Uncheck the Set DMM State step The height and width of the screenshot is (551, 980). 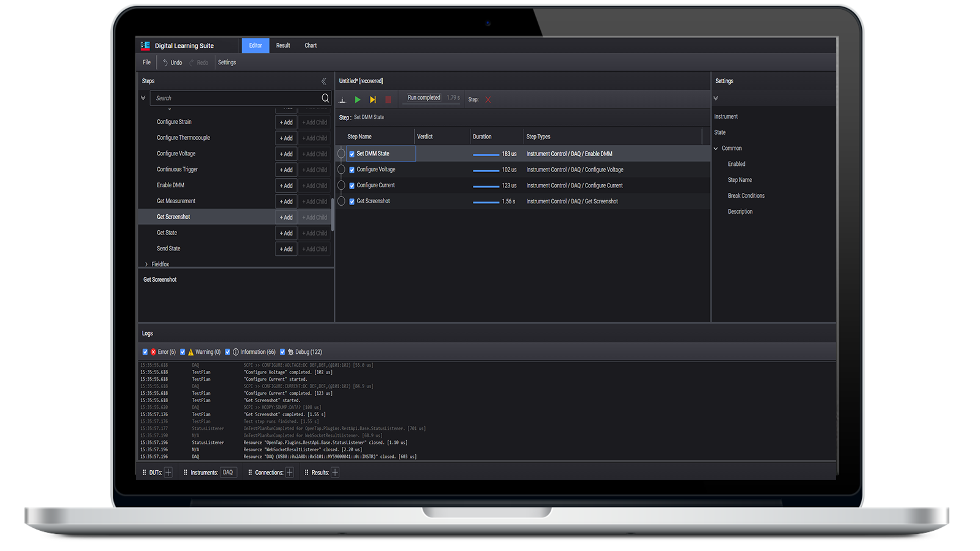click(352, 154)
